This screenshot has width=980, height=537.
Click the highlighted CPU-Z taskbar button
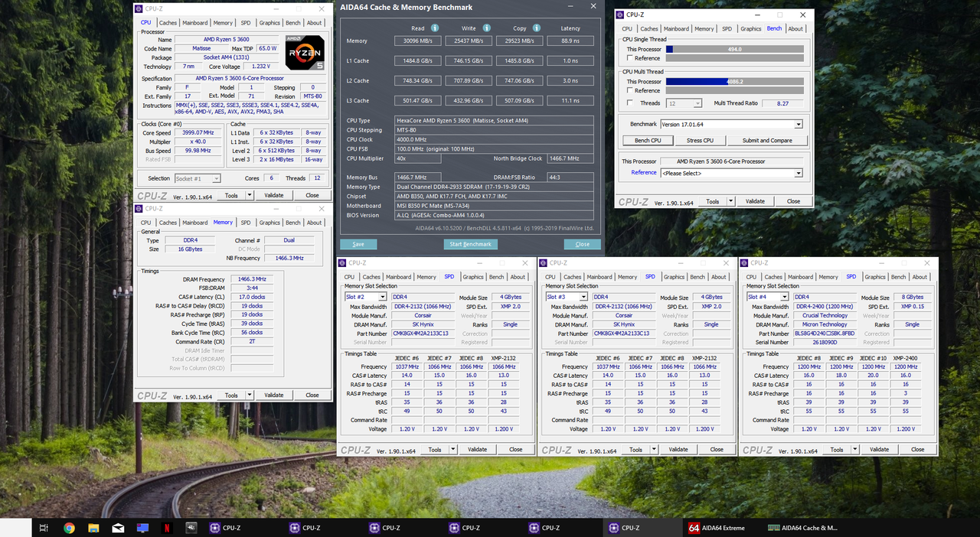point(642,527)
